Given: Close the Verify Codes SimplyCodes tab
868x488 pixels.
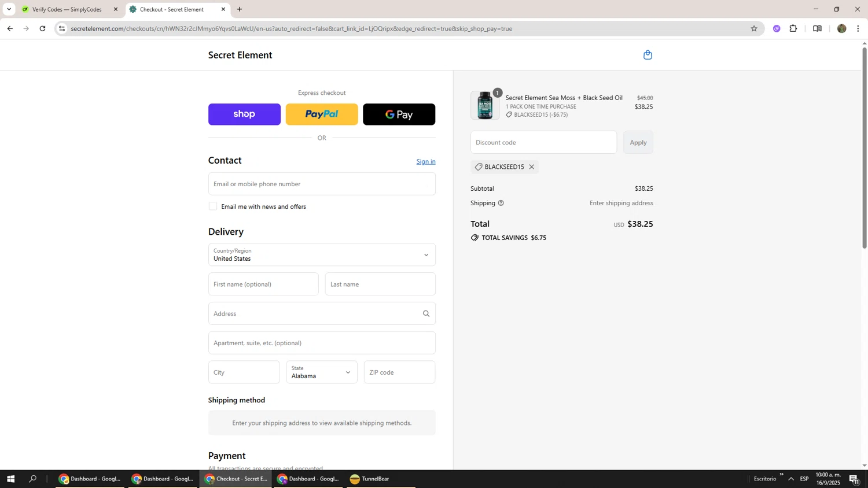Looking at the screenshot, I should click(115, 9).
